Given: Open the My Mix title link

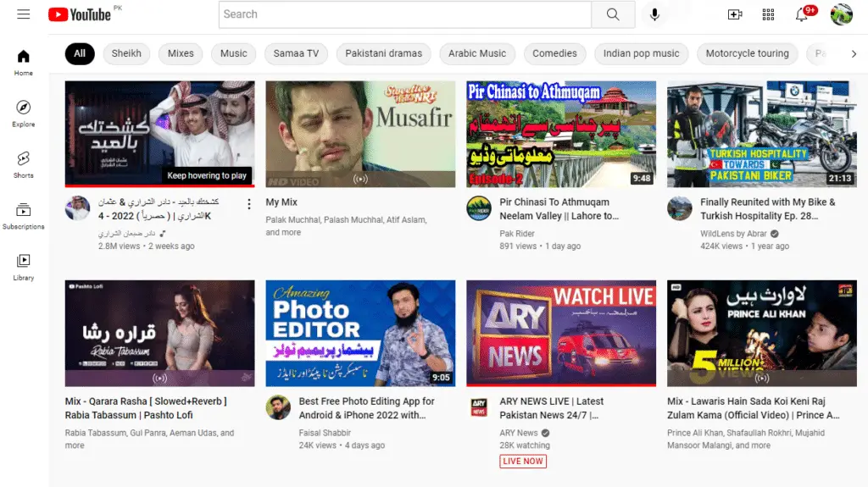Looking at the screenshot, I should (281, 202).
